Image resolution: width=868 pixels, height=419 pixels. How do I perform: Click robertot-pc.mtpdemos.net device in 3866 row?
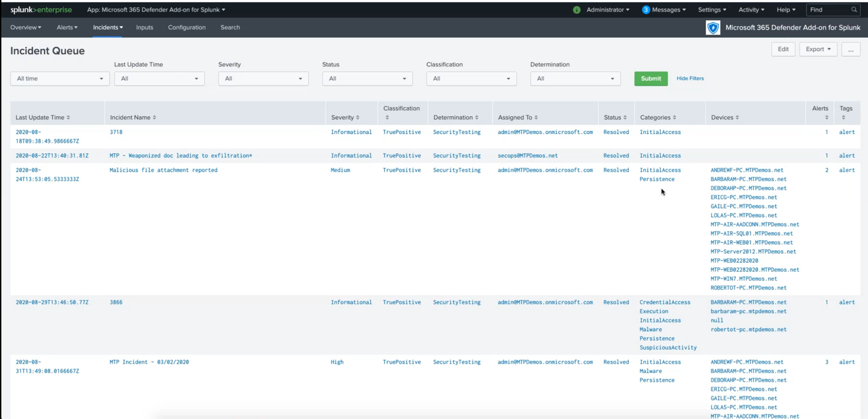coord(748,329)
